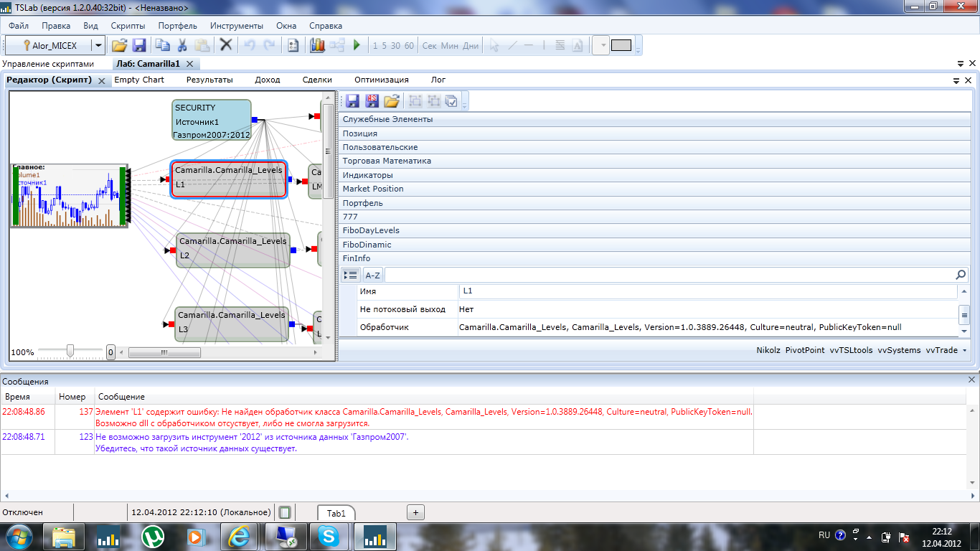This screenshot has height=551, width=980.
Task: Open uTorrent from the Windows taskbar
Action: point(152,536)
